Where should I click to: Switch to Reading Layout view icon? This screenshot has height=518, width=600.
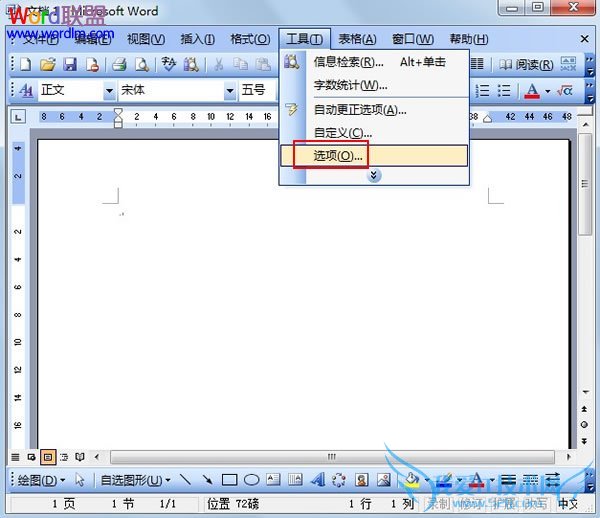[80, 457]
